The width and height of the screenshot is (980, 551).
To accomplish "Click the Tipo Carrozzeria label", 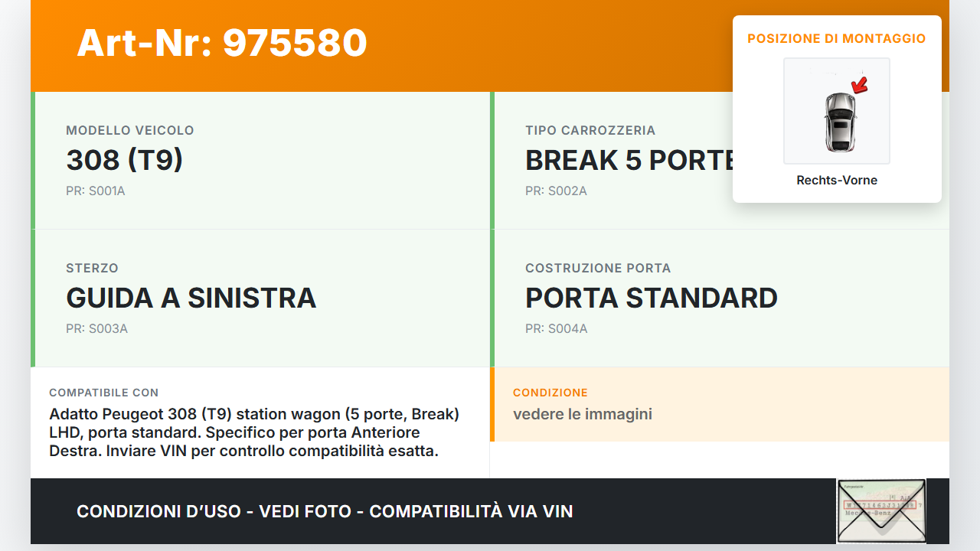I will (x=590, y=131).
